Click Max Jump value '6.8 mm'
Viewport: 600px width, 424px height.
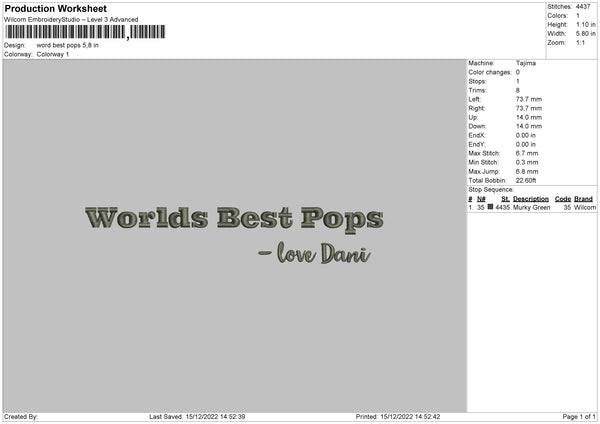click(x=527, y=171)
